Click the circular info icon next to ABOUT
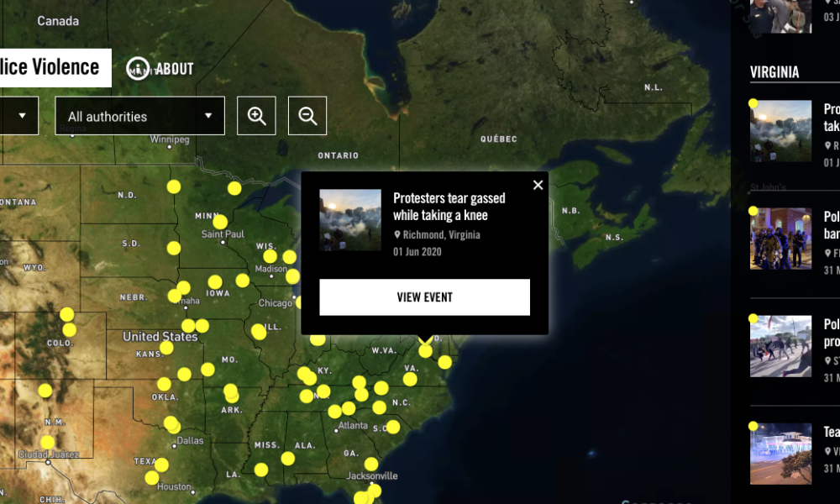Screen dimensions: 840x504 [x=137, y=68]
